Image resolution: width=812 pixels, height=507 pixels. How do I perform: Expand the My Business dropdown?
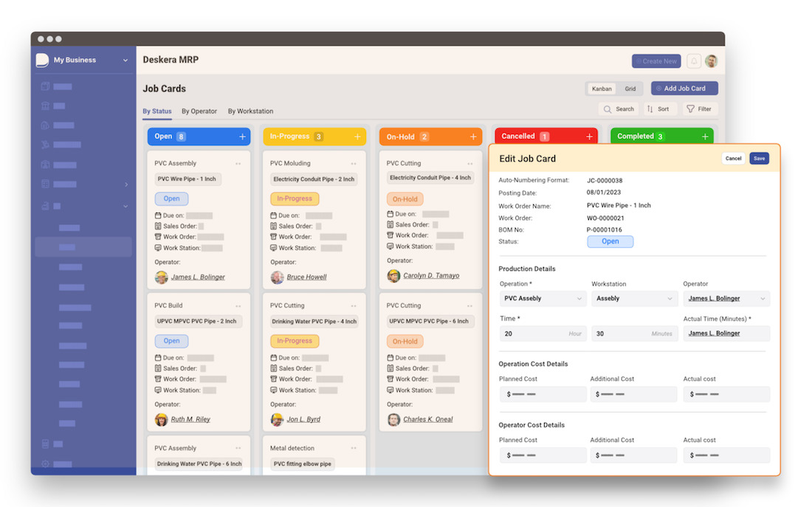pos(125,61)
